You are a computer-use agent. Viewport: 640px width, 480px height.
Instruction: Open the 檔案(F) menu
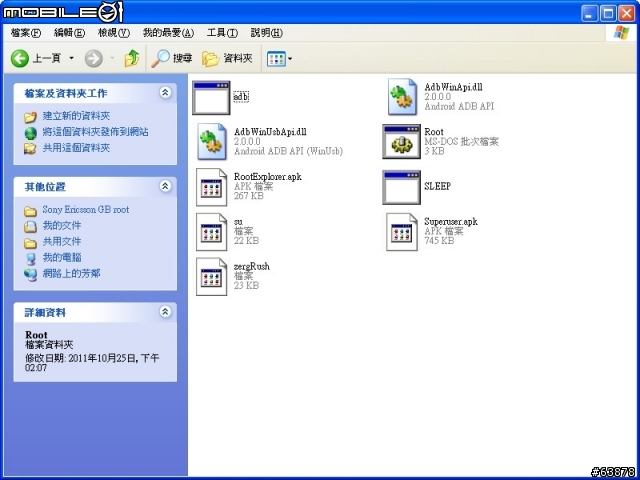click(x=25, y=33)
